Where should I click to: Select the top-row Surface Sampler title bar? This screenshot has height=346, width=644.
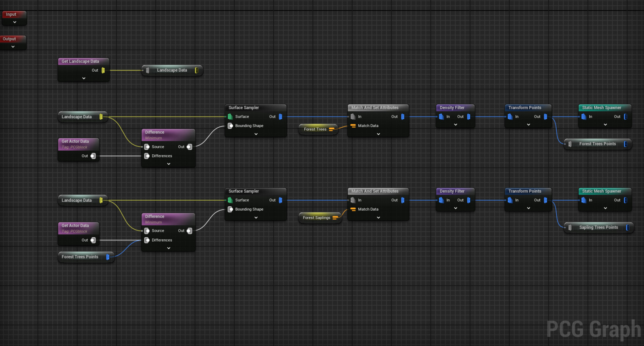coord(256,108)
